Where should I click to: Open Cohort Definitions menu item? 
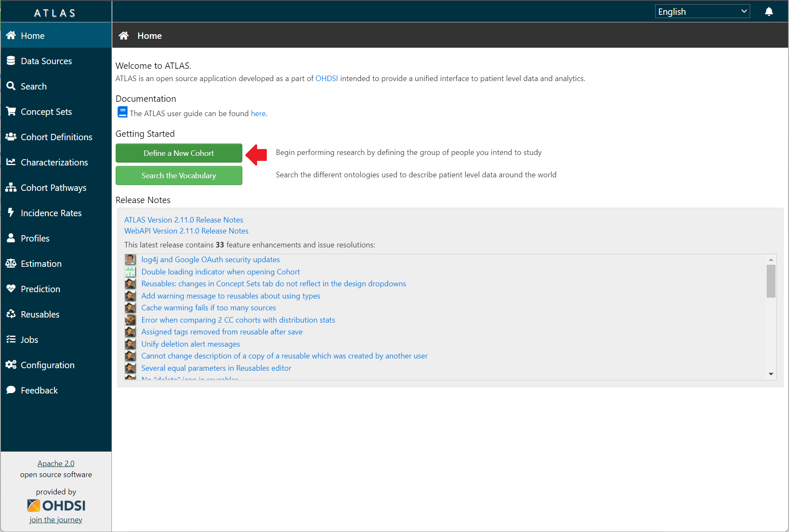(56, 137)
